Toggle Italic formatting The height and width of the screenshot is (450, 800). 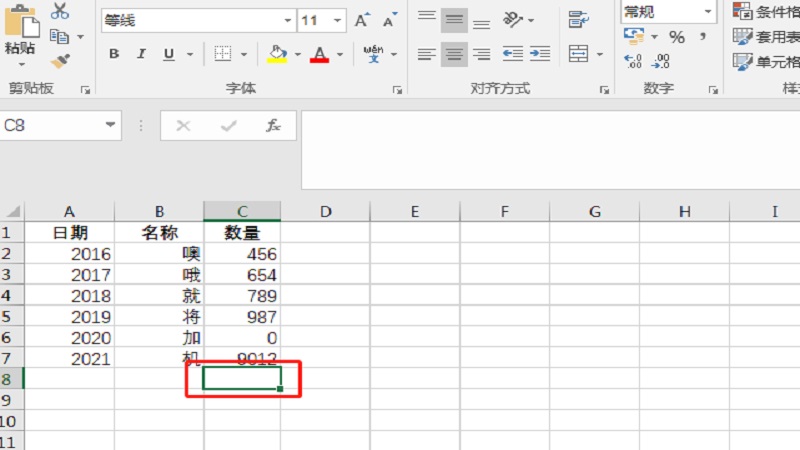(x=140, y=54)
